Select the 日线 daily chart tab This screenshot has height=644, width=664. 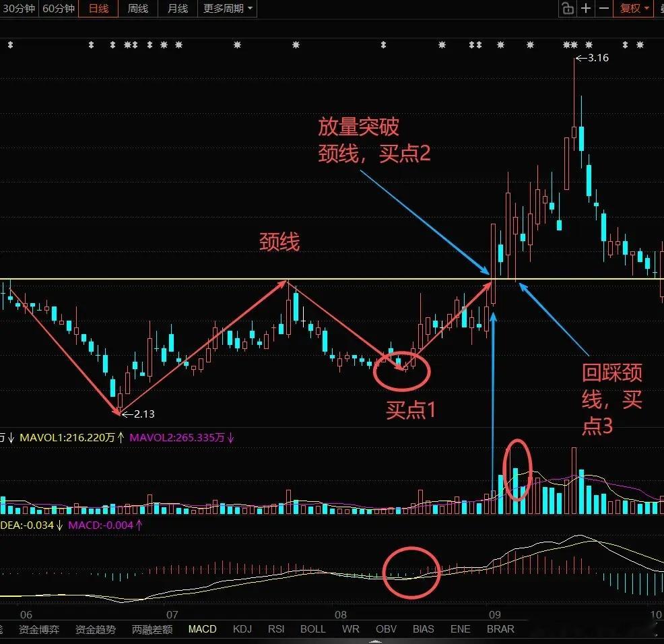[x=99, y=9]
